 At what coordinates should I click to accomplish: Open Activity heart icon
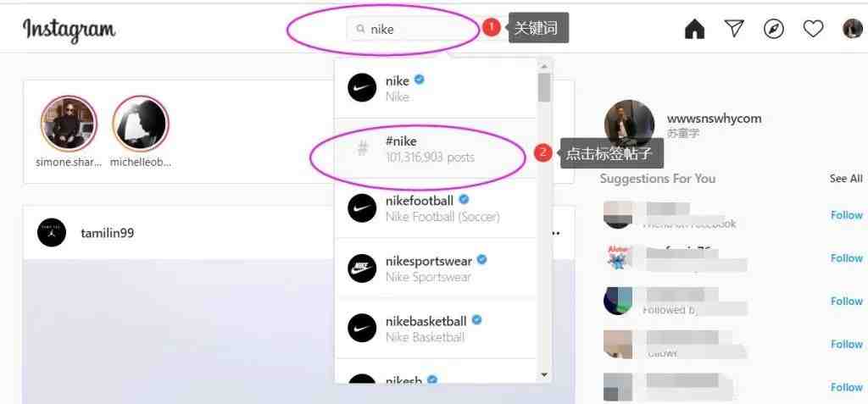pyautogui.click(x=813, y=29)
